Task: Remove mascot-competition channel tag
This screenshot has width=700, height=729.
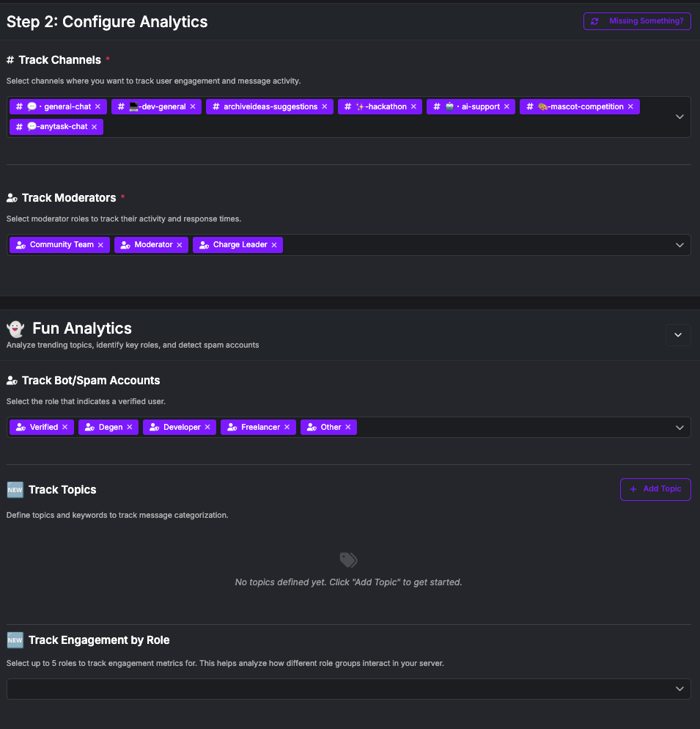Action: (x=630, y=107)
